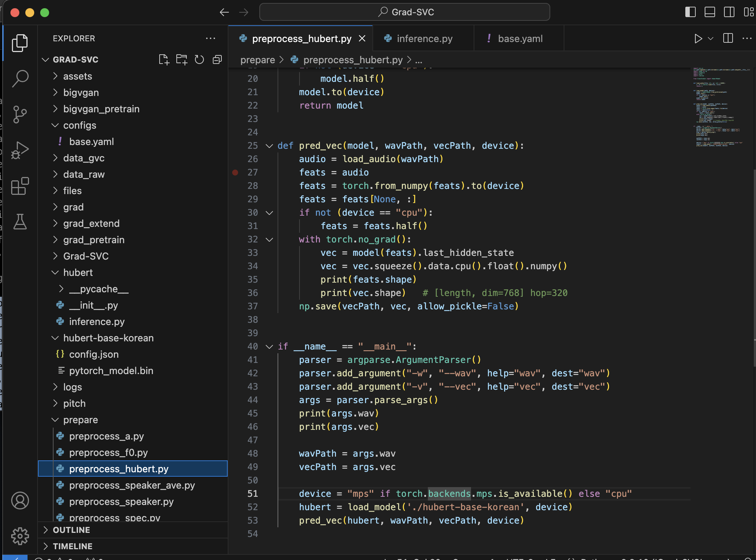Viewport: 756px width, 560px height.
Task: Open editor more actions menu
Action: pos(747,38)
